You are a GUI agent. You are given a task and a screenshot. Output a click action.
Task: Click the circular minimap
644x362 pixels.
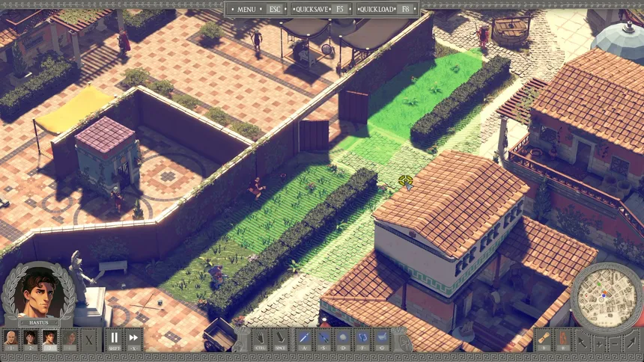click(x=607, y=298)
